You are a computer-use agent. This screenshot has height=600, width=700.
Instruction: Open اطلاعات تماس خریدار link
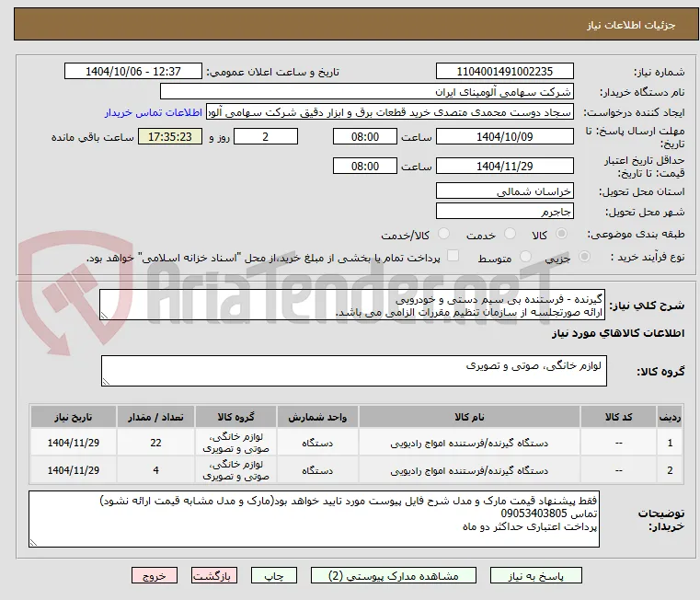tap(154, 112)
